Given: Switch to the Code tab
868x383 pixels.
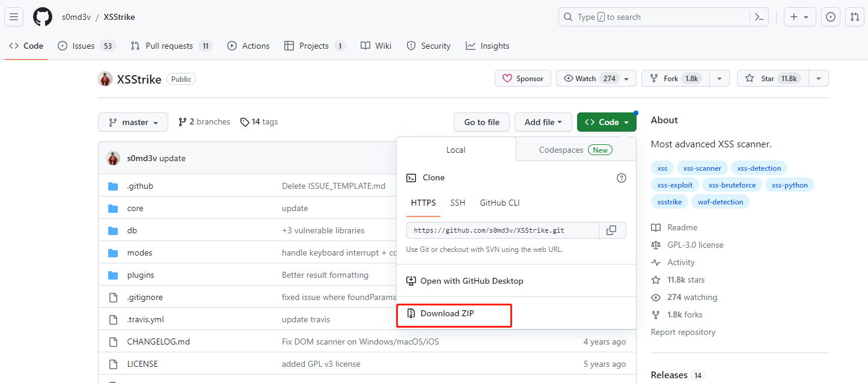Looking at the screenshot, I should pos(26,46).
